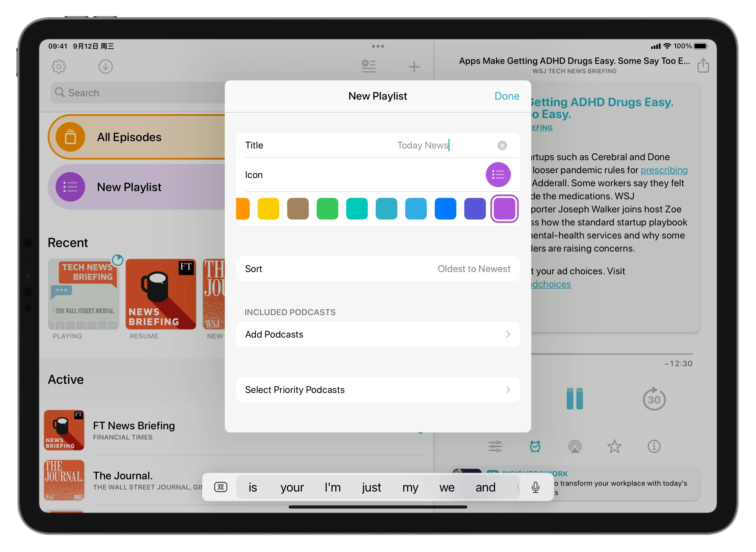
Task: Select the bright blue color swatch
Action: (445, 209)
